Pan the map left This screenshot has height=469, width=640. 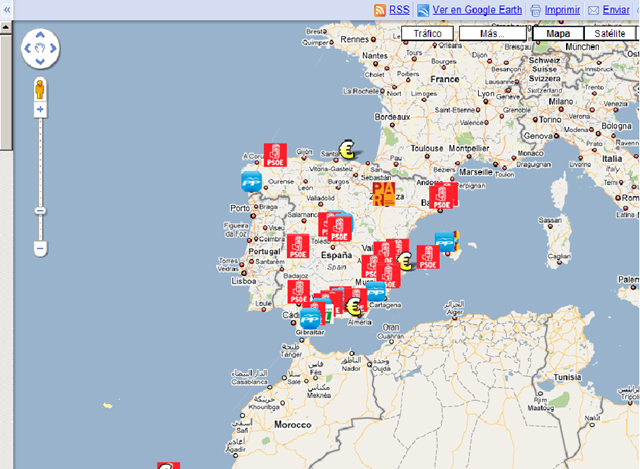27,48
